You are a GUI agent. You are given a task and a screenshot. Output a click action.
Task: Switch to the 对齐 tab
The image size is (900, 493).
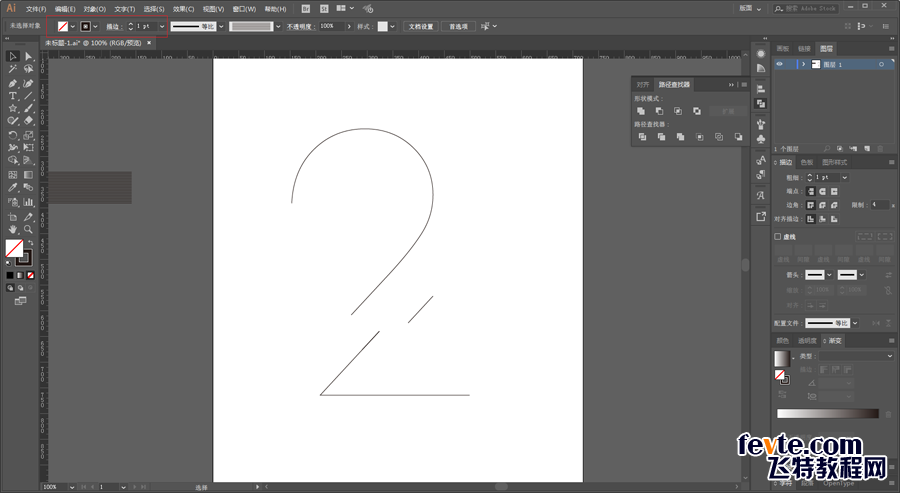(x=643, y=84)
